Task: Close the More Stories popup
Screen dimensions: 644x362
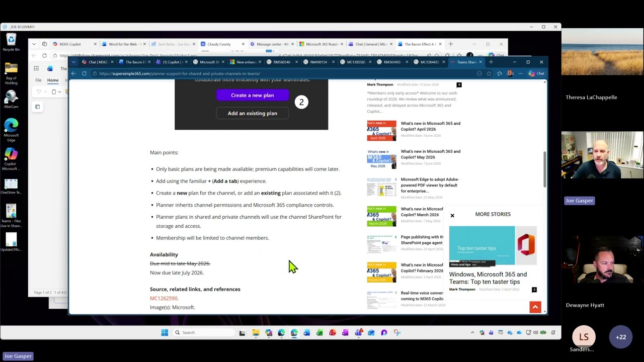Action: click(x=452, y=216)
